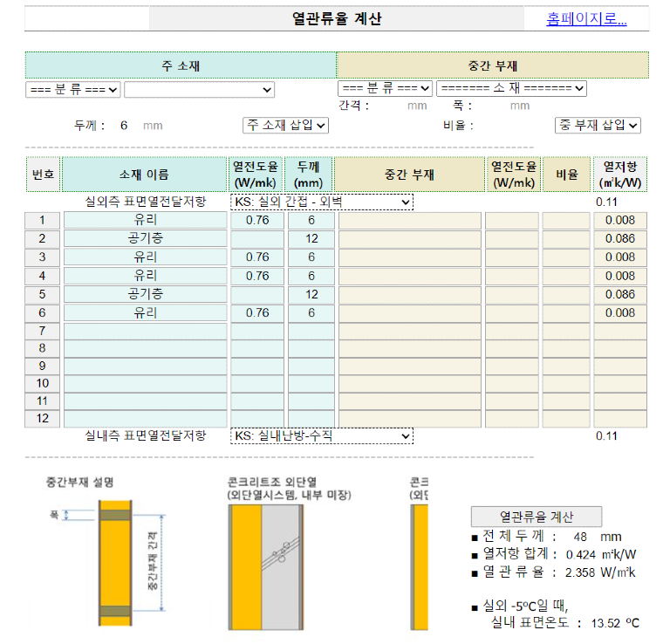Select row number 5 button

pyautogui.click(x=43, y=294)
